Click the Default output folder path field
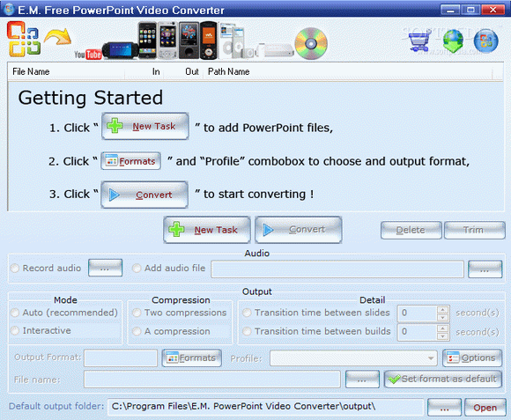 265,407
